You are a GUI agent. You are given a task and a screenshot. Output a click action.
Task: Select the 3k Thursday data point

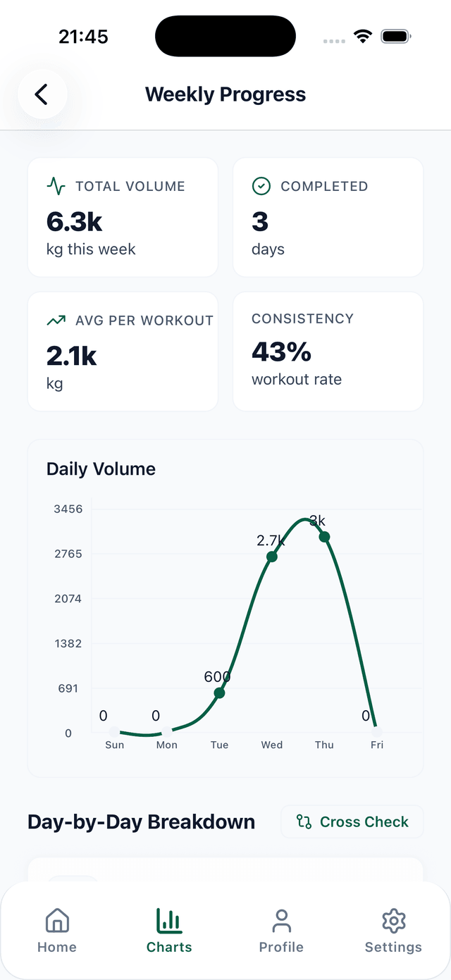324,537
